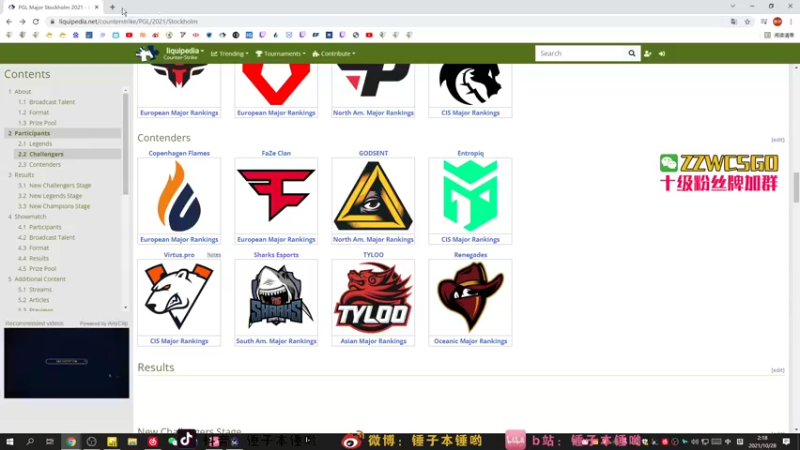Open the Windows Task View button
Image resolution: width=800 pixels, height=450 pixels.
coord(50,442)
